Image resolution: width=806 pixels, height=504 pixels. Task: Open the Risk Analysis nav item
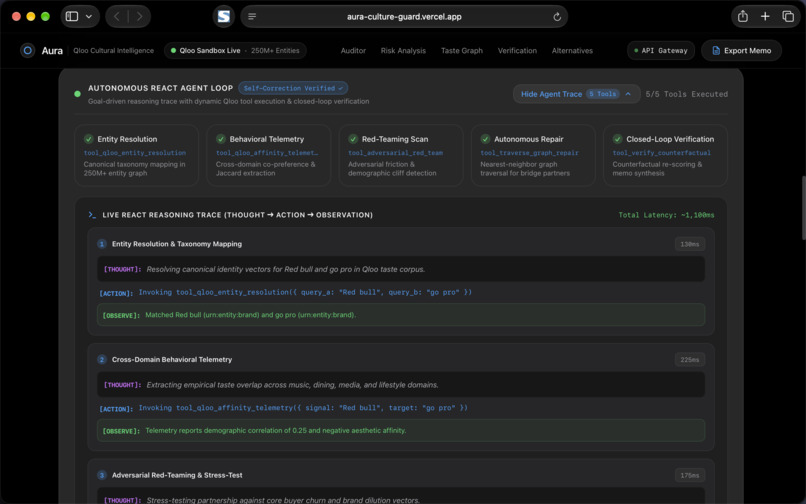pos(403,50)
